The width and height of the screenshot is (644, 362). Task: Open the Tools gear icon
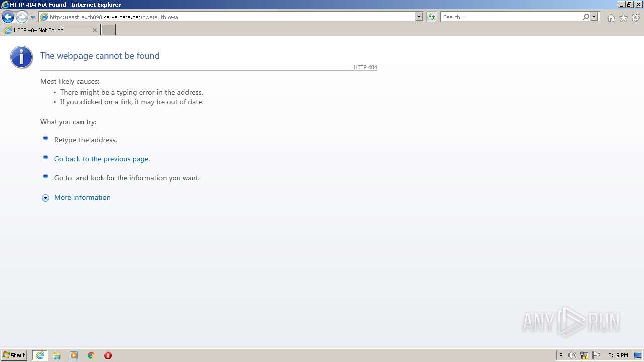coord(636,18)
